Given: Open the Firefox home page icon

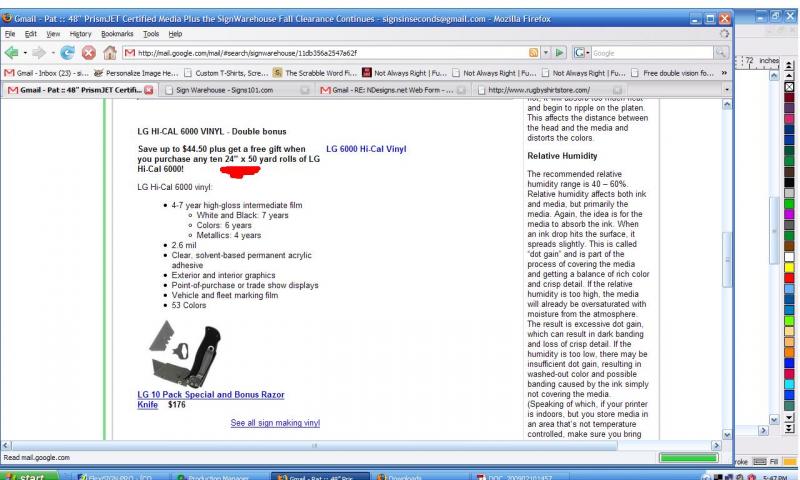Looking at the screenshot, I should click(x=110, y=52).
